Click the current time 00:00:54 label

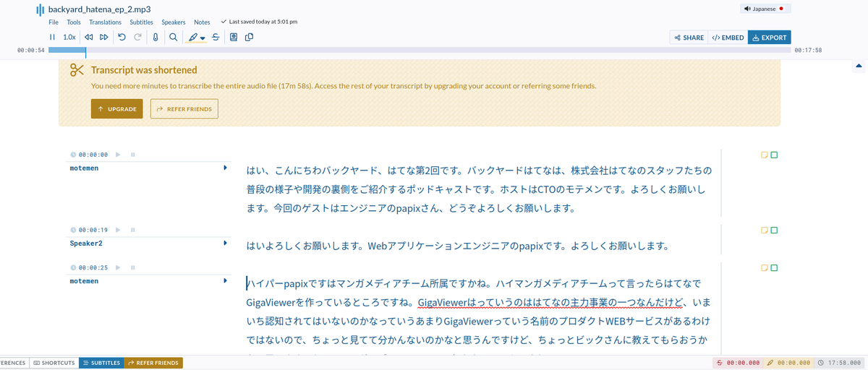pyautogui.click(x=30, y=50)
